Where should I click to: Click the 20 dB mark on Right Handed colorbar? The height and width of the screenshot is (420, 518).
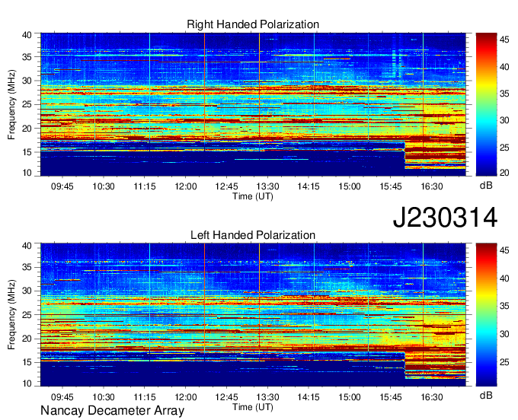click(x=504, y=173)
